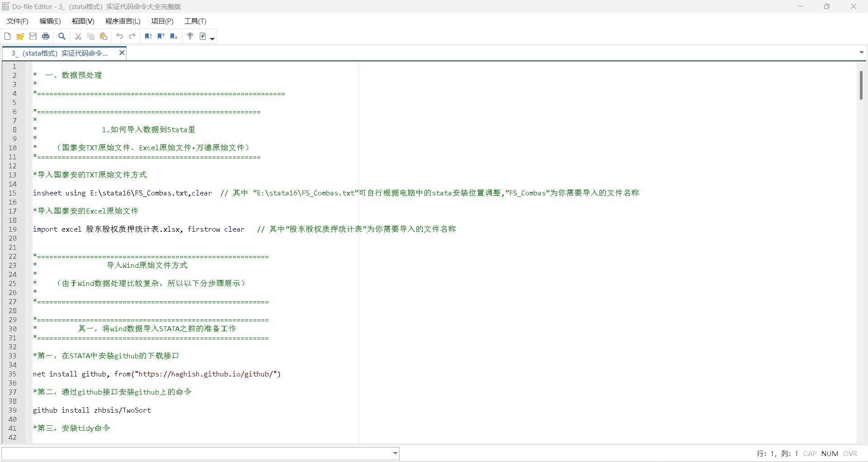Expand the bottom combo box dropdown arrow
The width and height of the screenshot is (868, 462).
point(395,453)
